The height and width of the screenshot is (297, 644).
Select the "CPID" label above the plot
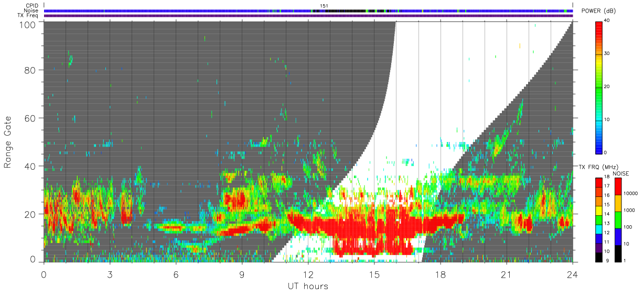click(x=32, y=6)
